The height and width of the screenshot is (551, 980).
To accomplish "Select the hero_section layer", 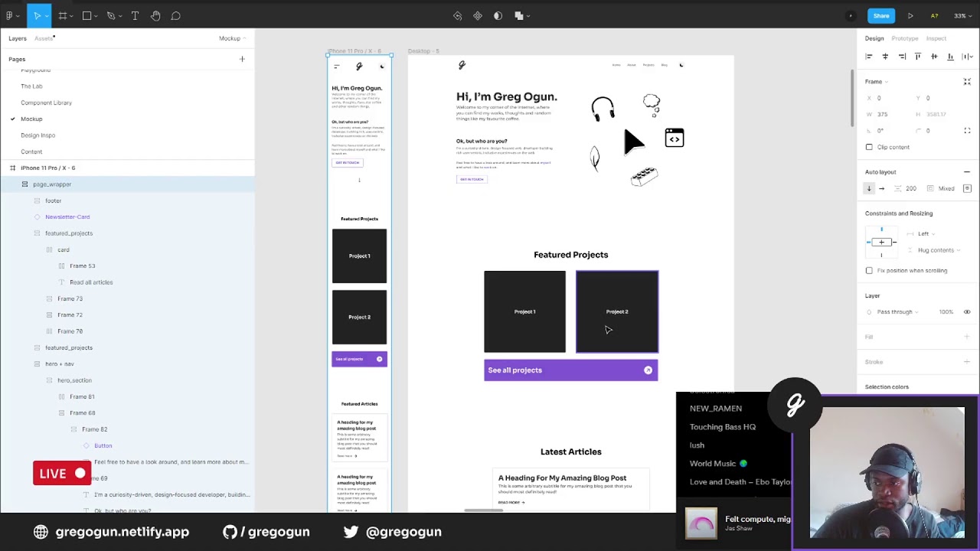I will tap(74, 380).
